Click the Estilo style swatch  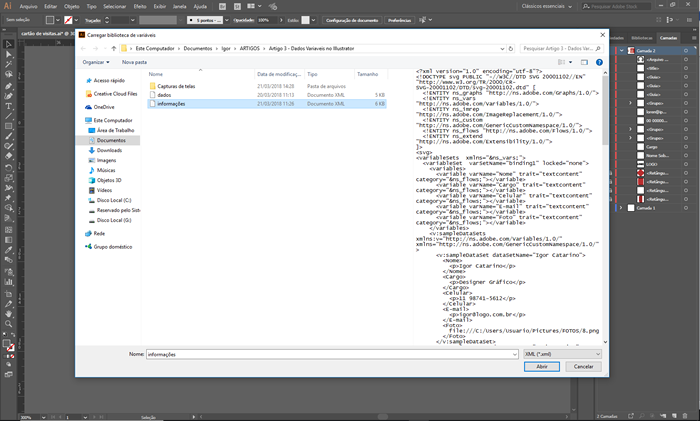(305, 20)
